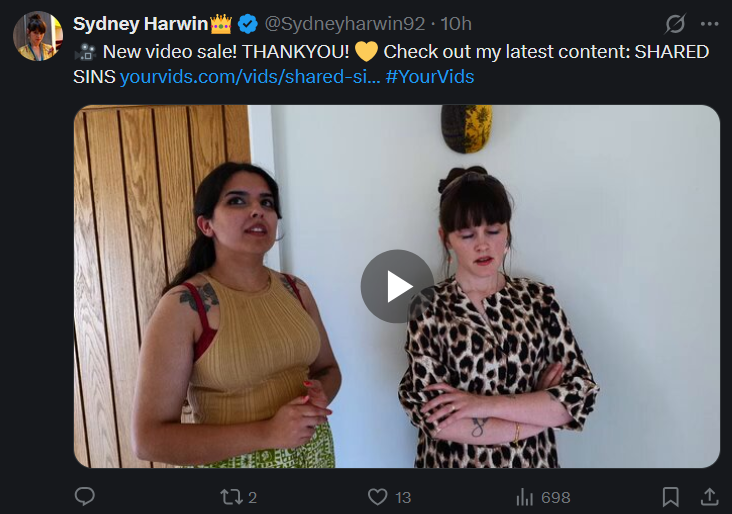Click the blue verified badge
Viewport: 732px width, 514px height.
(x=247, y=24)
